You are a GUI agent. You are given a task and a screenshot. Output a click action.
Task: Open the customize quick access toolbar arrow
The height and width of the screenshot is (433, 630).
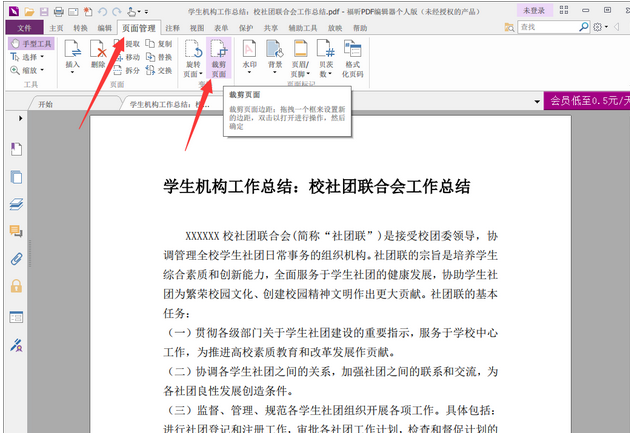point(146,12)
